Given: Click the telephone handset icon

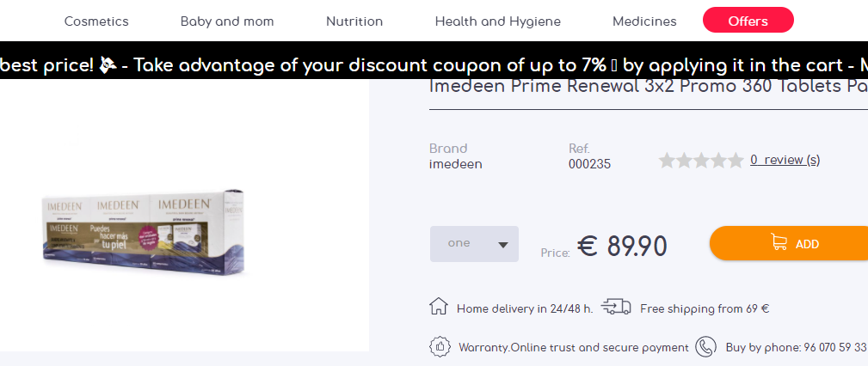Looking at the screenshot, I should click(705, 347).
